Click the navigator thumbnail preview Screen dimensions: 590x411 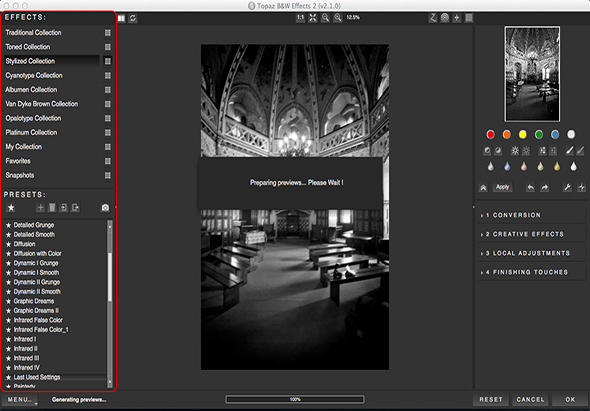[x=532, y=74]
